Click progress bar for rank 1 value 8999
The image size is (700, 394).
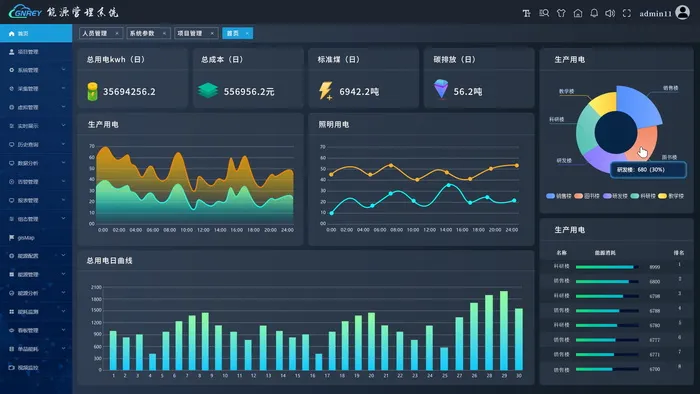(x=607, y=267)
